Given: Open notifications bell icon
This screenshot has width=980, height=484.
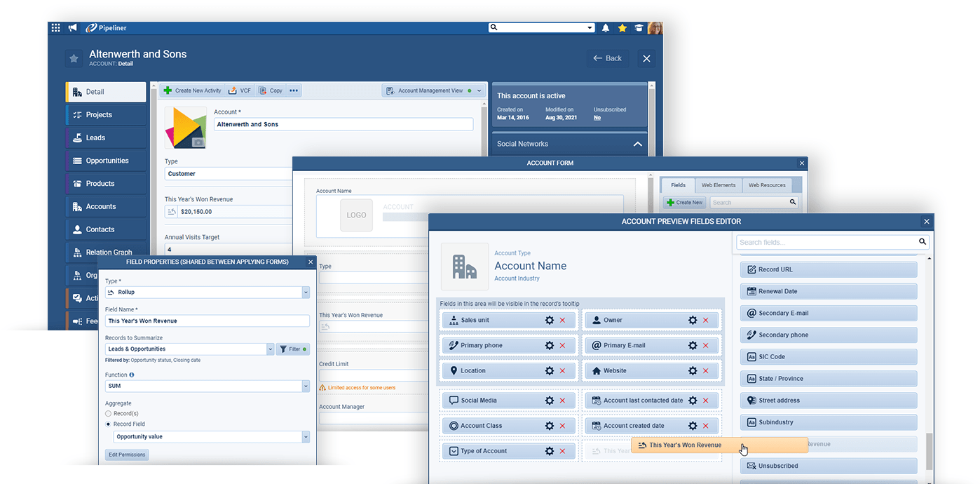Looking at the screenshot, I should (x=606, y=28).
